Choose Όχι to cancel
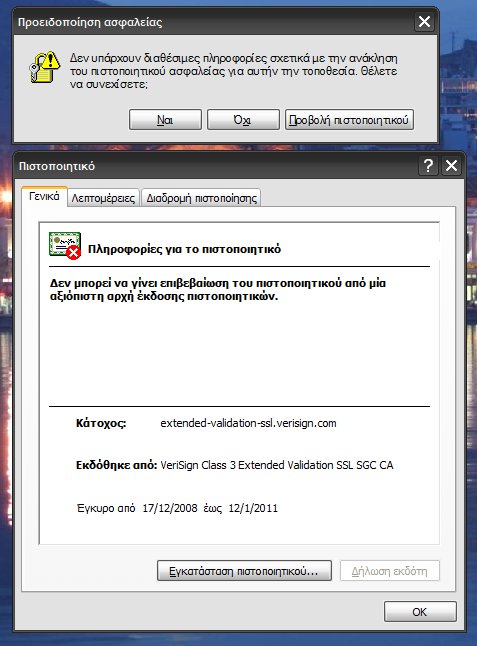477x646 pixels. coord(243,120)
